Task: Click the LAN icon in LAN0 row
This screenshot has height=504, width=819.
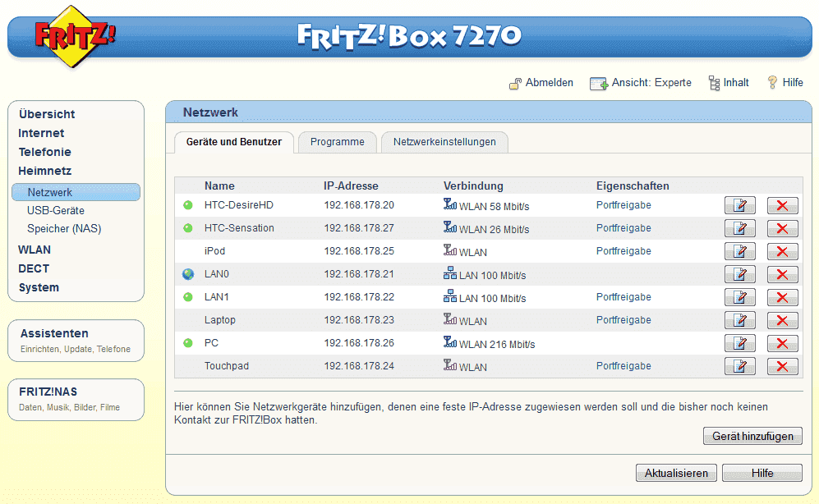Action: click(x=449, y=273)
